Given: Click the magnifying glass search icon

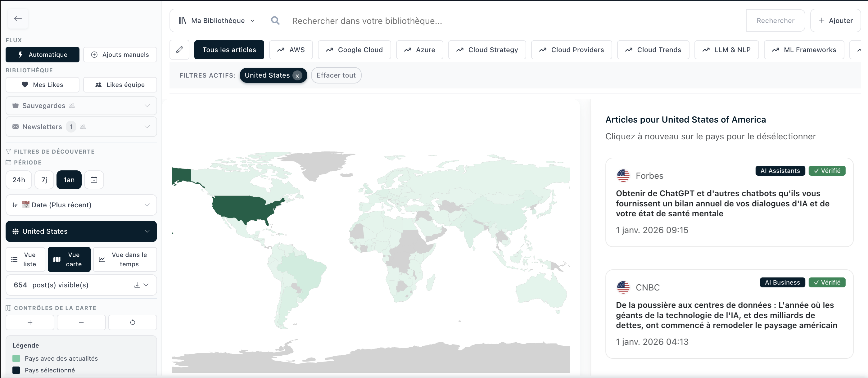Looking at the screenshot, I should coord(275,20).
